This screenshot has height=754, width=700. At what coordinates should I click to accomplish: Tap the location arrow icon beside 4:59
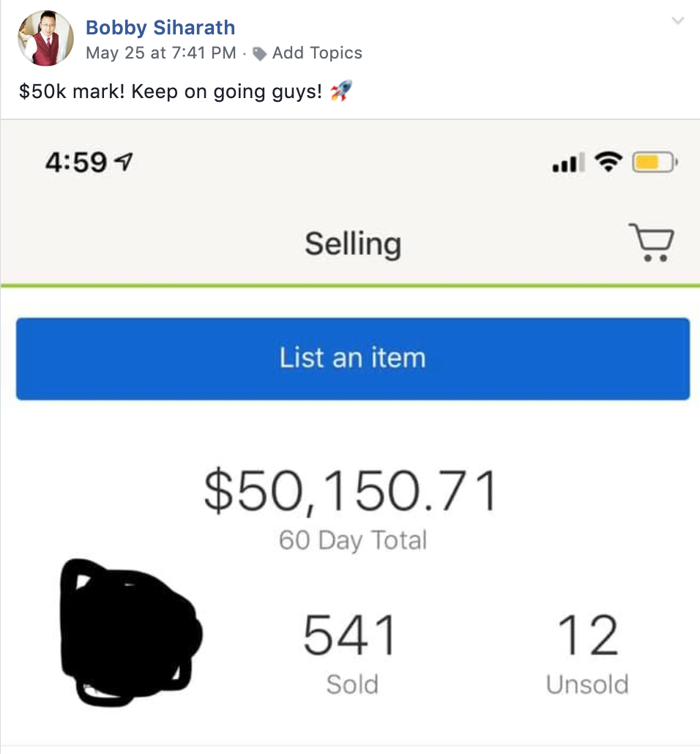(123, 162)
